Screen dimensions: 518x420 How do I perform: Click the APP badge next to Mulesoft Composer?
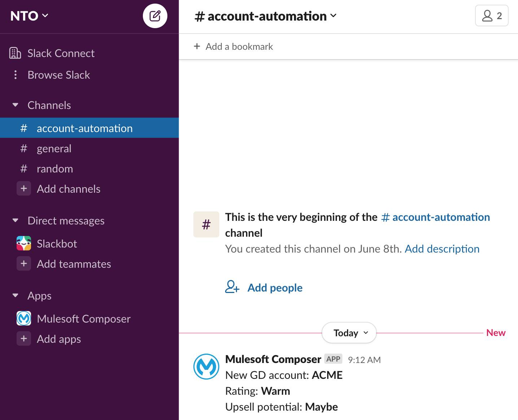point(333,359)
